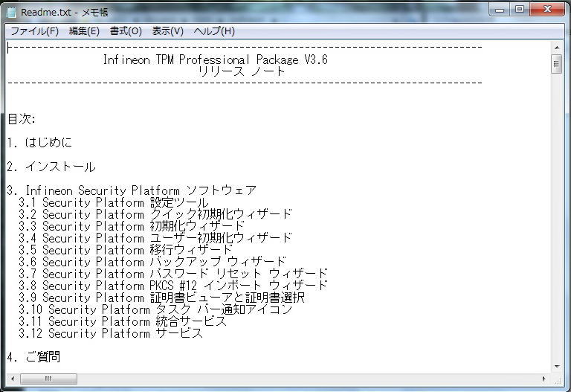Viewport: 571px width, 392px height.
Task: Click line '3.11 Security Platform 統合サービス'
Action: [123, 321]
